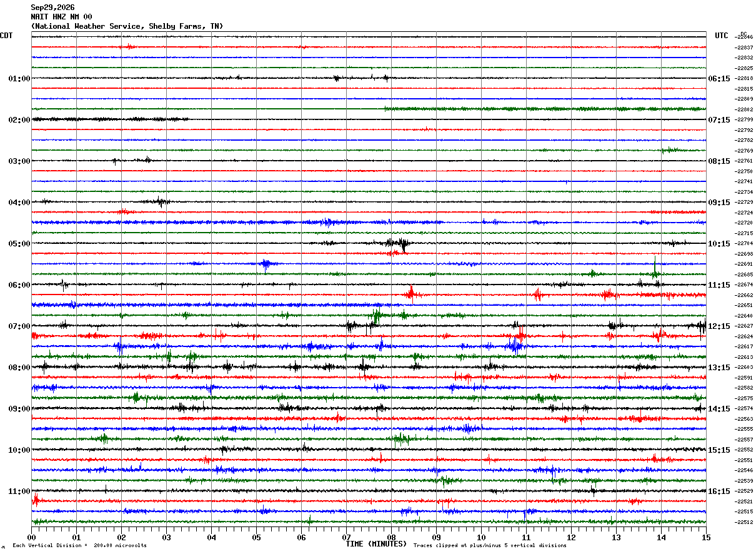Click the red event on 06:00 row near minute 8
756x554 pixels.
(410, 293)
